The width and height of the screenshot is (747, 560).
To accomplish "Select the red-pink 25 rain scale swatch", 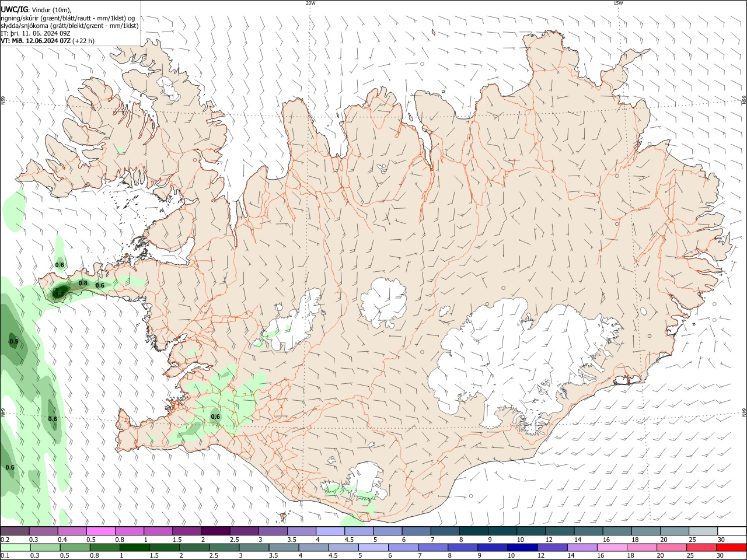I will (701, 548).
